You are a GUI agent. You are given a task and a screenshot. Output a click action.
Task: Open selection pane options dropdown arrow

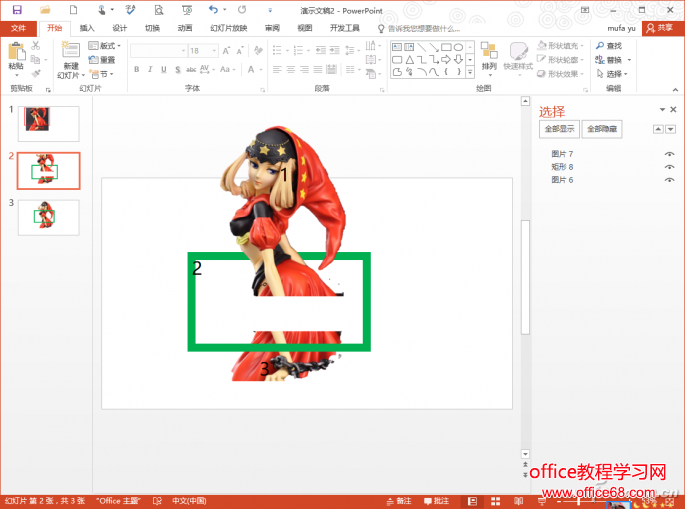coord(662,109)
